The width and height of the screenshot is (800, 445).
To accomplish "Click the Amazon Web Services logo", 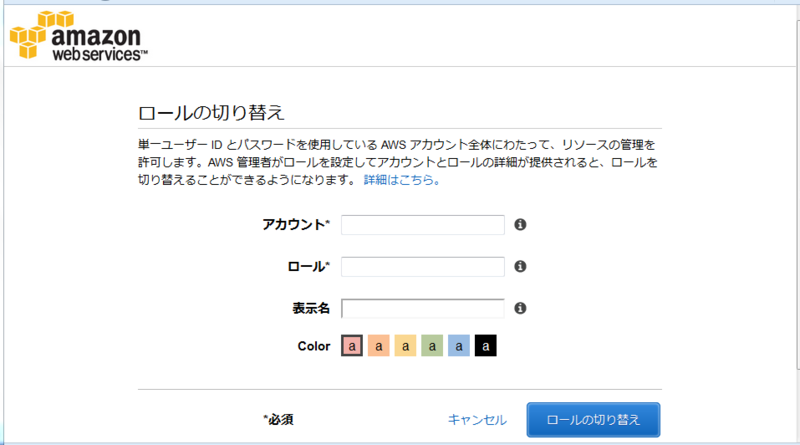I will point(79,36).
